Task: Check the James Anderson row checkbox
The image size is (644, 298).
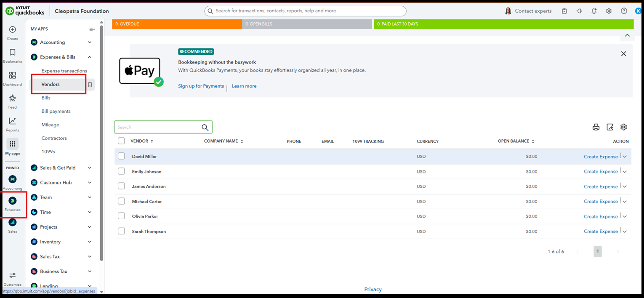Action: (121, 186)
